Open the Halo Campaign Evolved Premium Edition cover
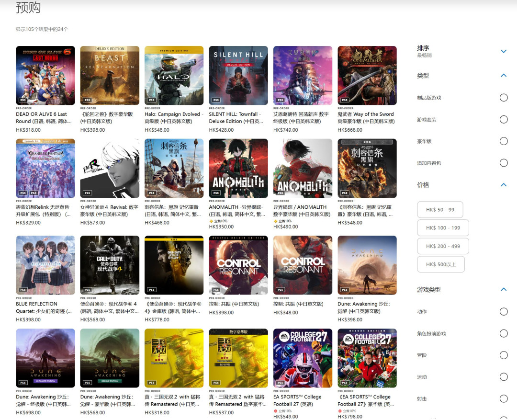This screenshot has width=517, height=420. tap(174, 76)
